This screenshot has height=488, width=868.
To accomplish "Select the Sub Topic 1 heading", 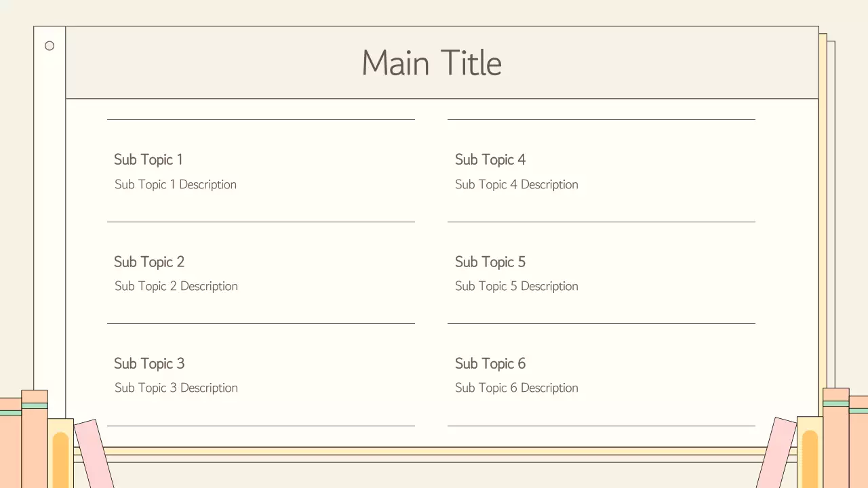I will (x=148, y=160).
